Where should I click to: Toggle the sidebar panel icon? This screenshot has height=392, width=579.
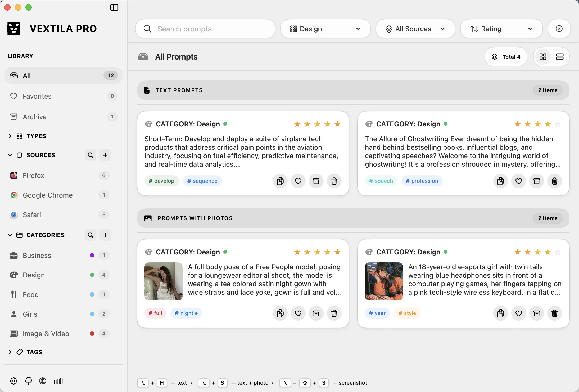pyautogui.click(x=114, y=7)
